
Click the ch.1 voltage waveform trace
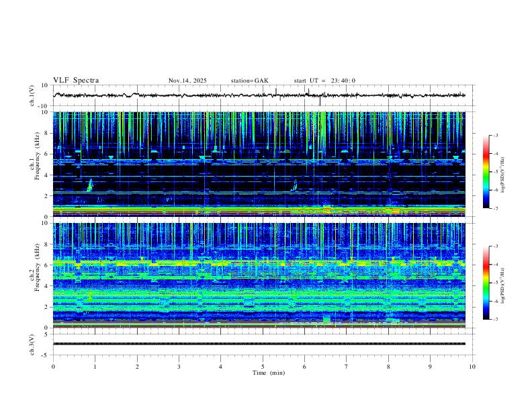point(259,95)
